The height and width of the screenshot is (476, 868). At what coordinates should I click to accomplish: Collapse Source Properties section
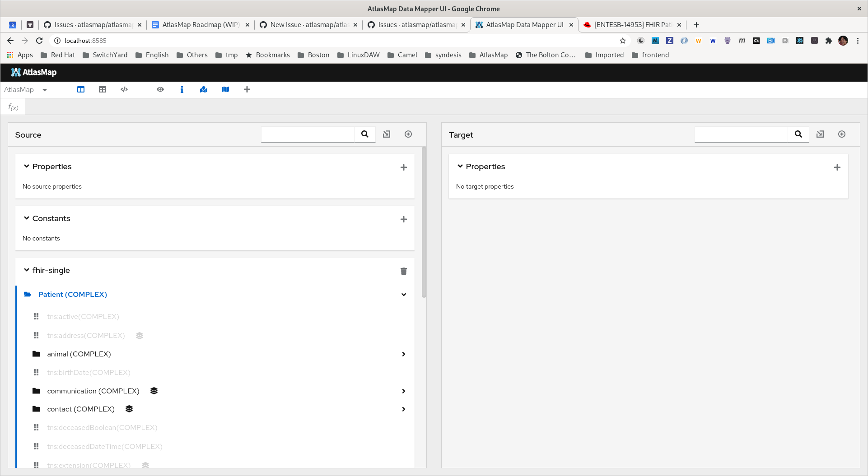pyautogui.click(x=27, y=166)
